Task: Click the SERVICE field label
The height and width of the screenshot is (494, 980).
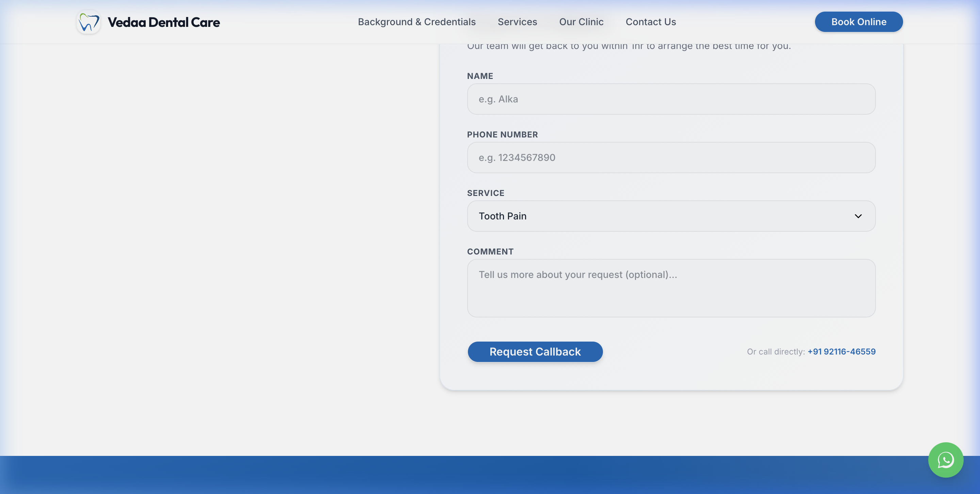Action: point(486,193)
